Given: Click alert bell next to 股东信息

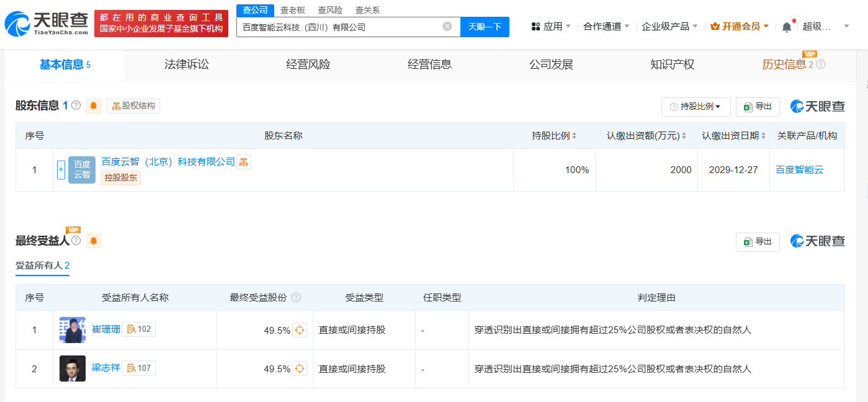Looking at the screenshot, I should tap(94, 105).
